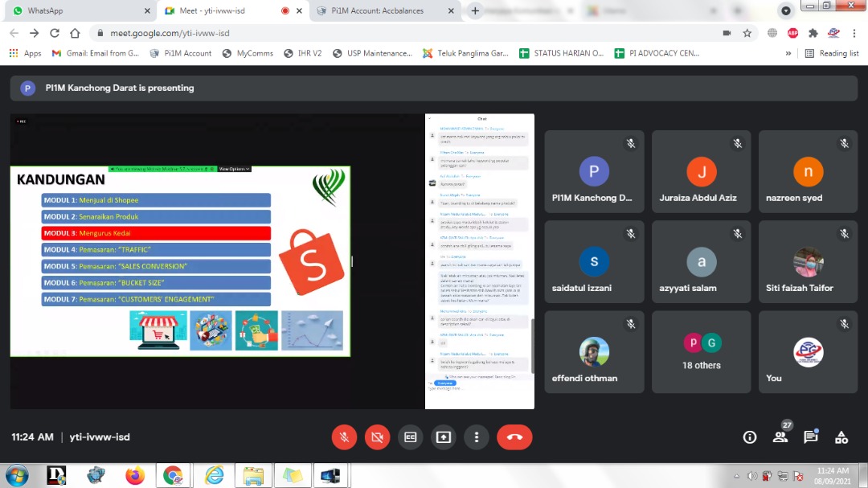
Task: Click the Present now button
Action: 444,437
